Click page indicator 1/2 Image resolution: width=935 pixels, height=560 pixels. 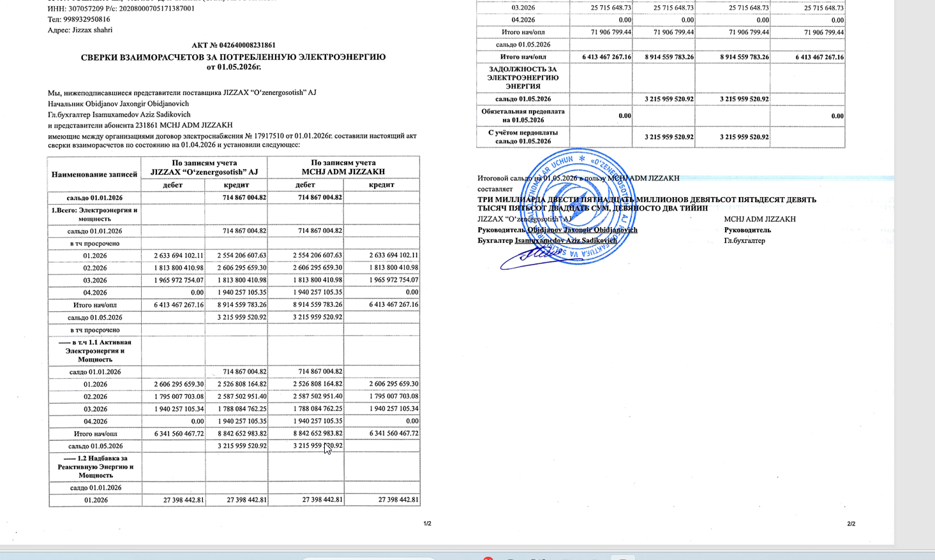tap(428, 524)
